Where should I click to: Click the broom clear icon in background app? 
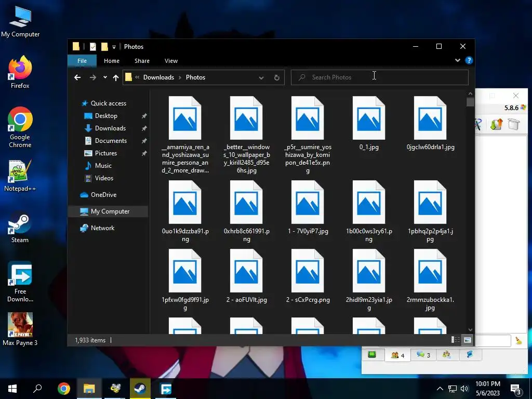click(x=518, y=341)
